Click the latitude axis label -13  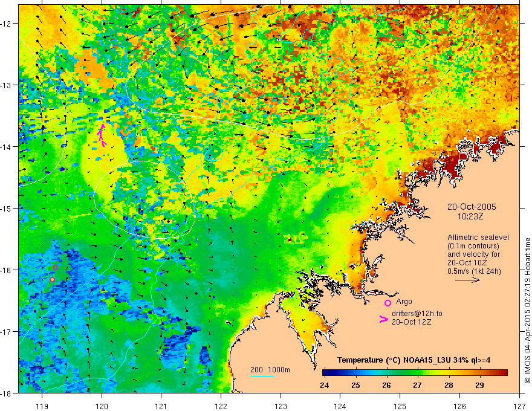(x=7, y=85)
